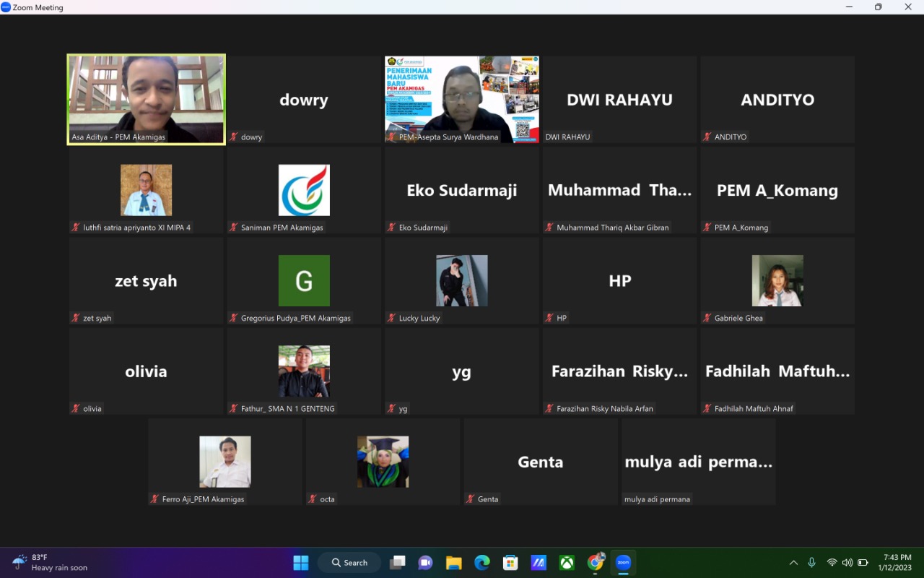Image resolution: width=924 pixels, height=578 pixels.
Task: Click Gregorius Pudya's green G avatar
Action: pos(304,280)
